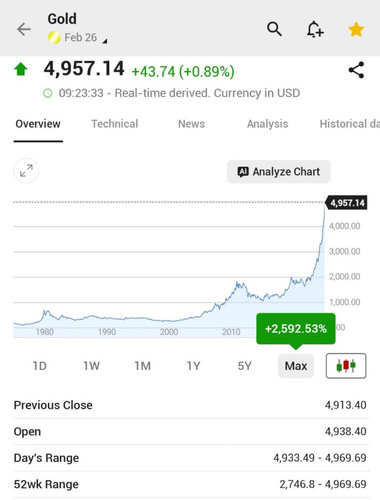Go to the Analysis tab

click(x=267, y=124)
